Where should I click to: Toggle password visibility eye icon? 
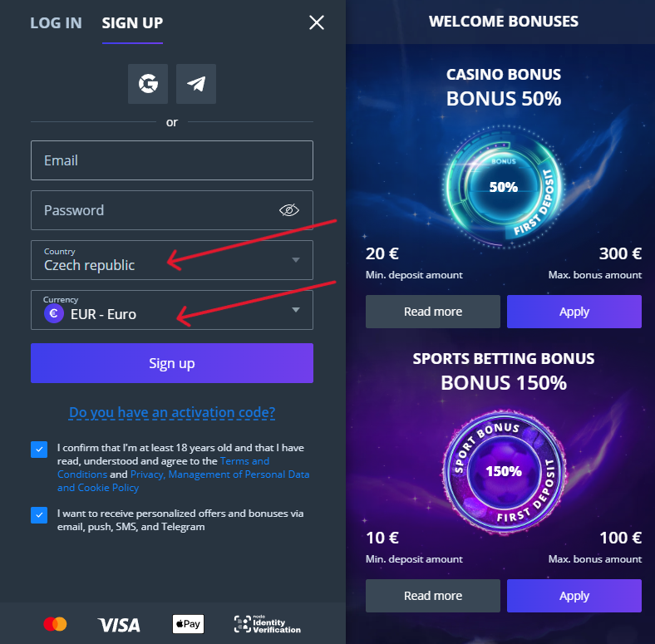click(289, 210)
